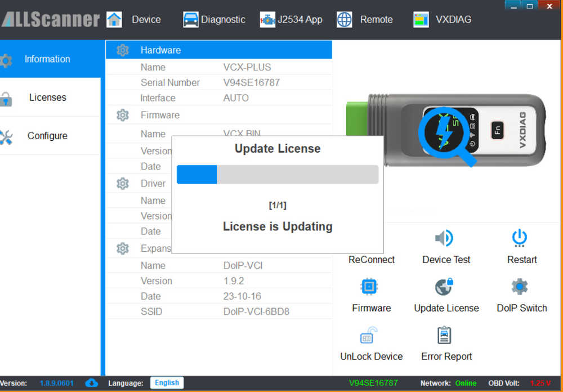
Task: Select the Remote globe icon
Action: [x=345, y=19]
